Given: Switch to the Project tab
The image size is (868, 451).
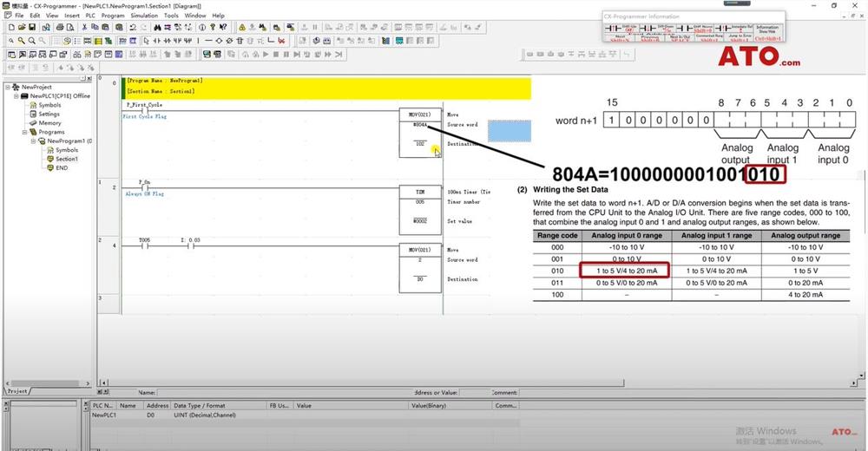Looking at the screenshot, I should point(18,392).
